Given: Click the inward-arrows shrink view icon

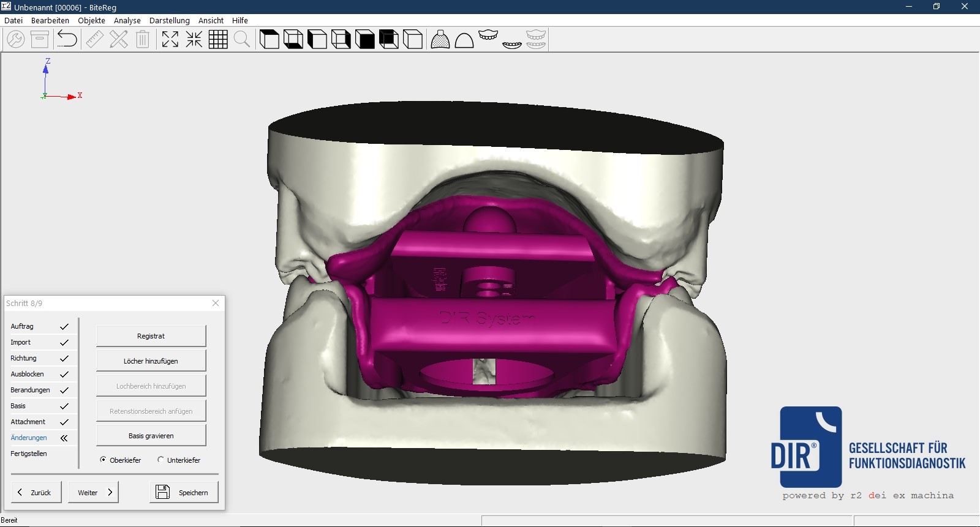Looking at the screenshot, I should [194, 39].
